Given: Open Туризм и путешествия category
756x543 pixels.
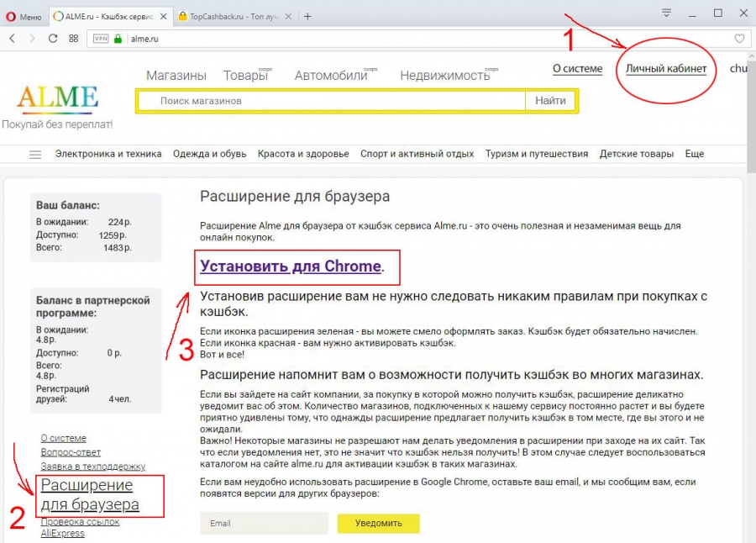Looking at the screenshot, I should (537, 154).
